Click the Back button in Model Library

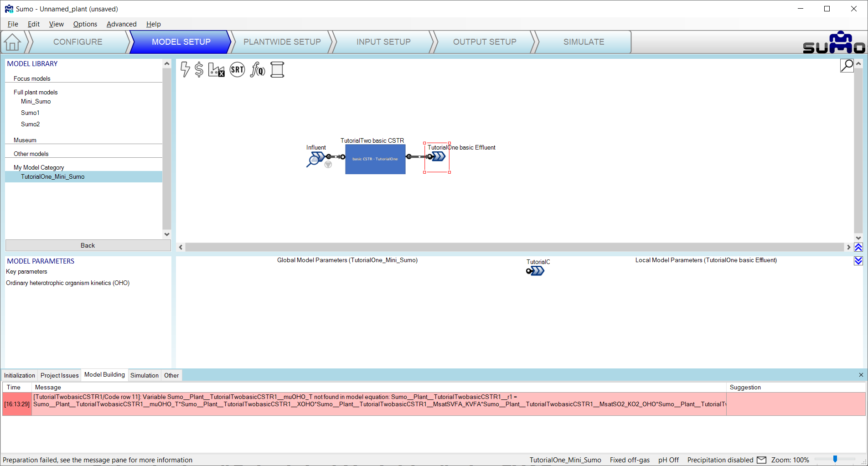click(x=88, y=245)
